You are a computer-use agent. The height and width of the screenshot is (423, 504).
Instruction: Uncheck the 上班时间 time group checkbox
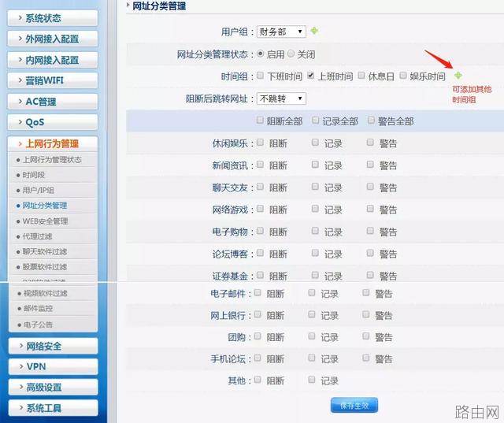pos(311,76)
